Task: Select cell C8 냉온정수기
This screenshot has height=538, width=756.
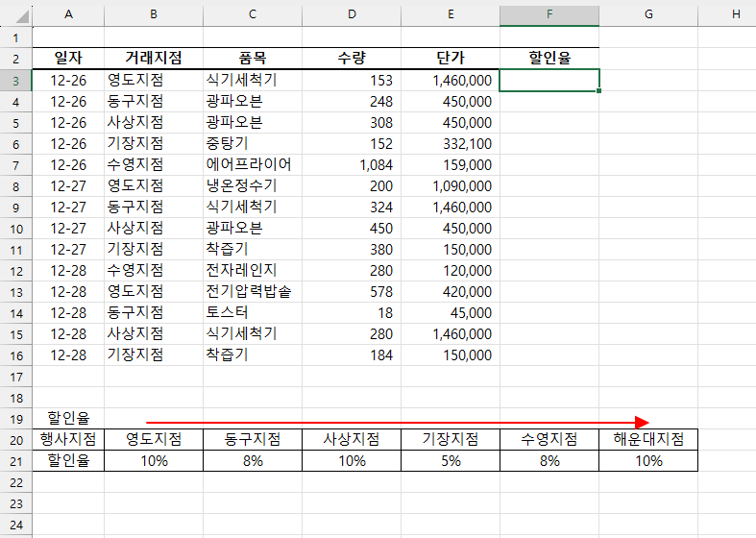Action: pos(253,186)
